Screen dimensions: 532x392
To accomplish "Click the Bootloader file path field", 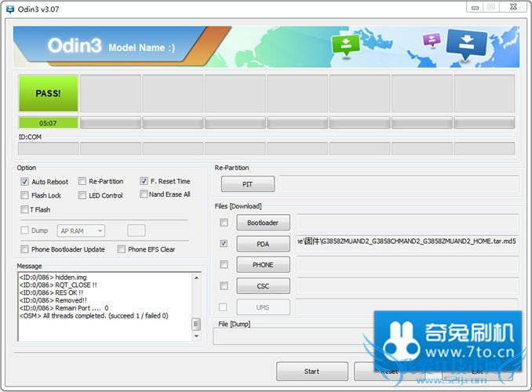I will [407, 223].
